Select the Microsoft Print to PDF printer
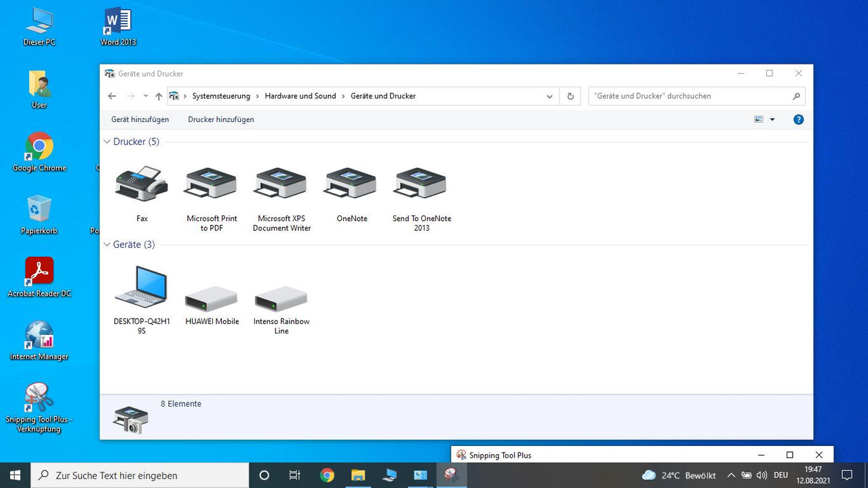The image size is (868, 488). point(211,184)
